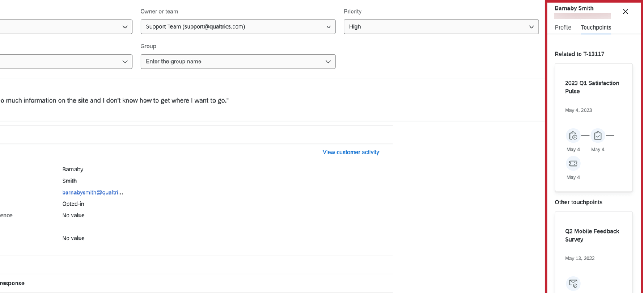Click the survey-completed clipboard-check touchpoint icon
644x293 pixels.
598,136
